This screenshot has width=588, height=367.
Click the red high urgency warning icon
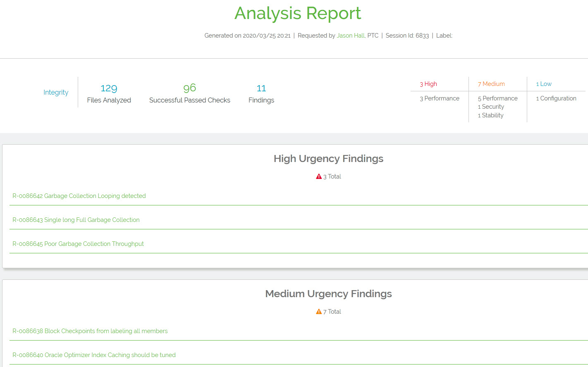click(318, 176)
